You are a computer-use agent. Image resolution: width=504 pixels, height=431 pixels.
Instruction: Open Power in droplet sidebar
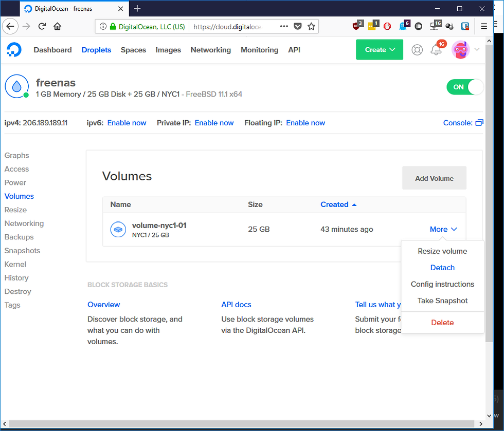click(15, 182)
